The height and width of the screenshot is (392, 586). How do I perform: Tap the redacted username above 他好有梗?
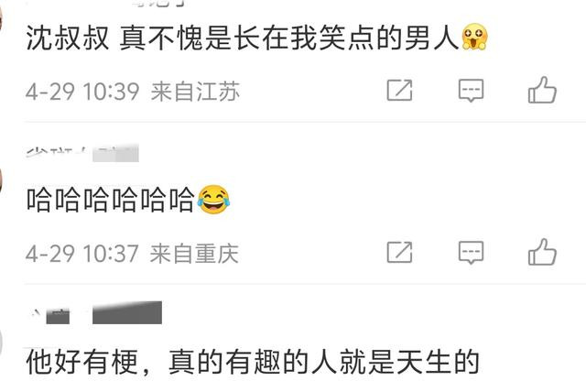(97, 313)
